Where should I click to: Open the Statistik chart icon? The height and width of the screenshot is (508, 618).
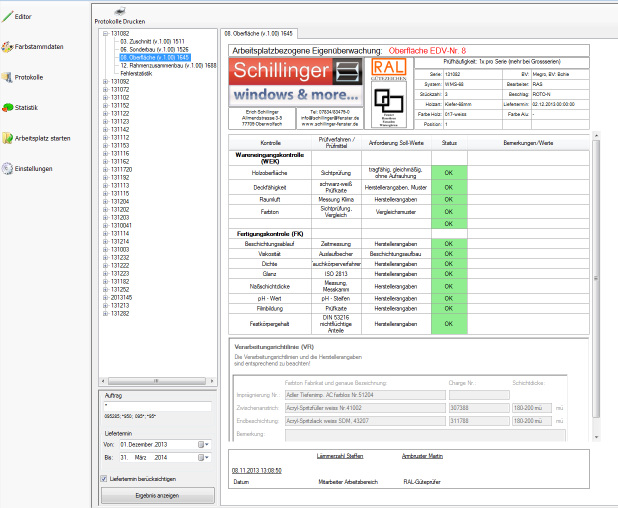point(7,107)
